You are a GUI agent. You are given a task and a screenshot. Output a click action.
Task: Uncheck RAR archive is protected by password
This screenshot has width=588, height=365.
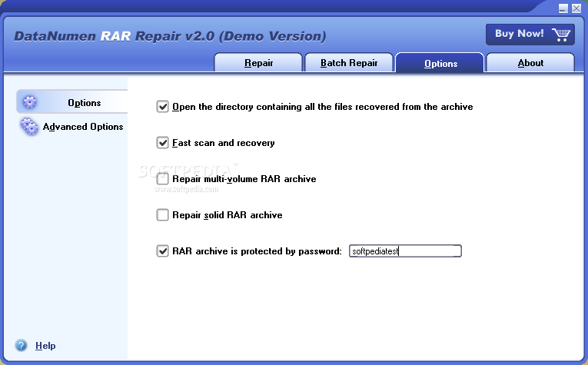tap(162, 251)
